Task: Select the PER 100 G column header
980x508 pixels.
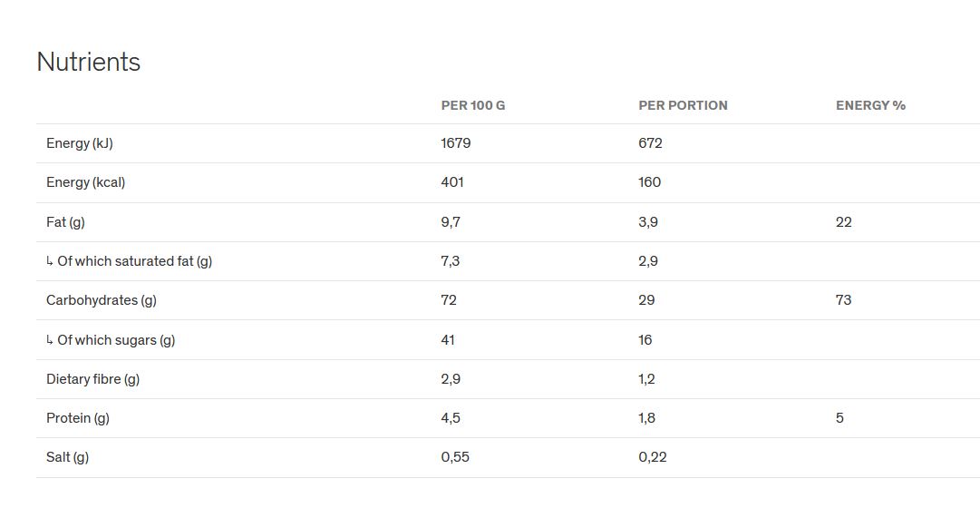Action: click(473, 106)
